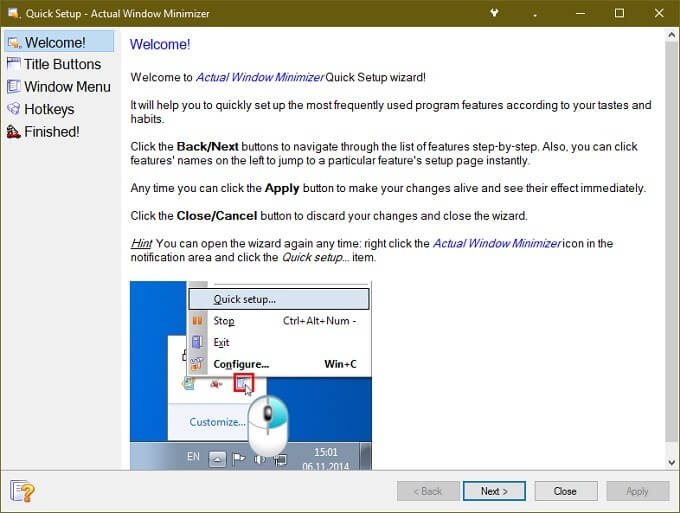Click the scrollbar down arrow
Screen dimensions: 680x513
[672, 462]
